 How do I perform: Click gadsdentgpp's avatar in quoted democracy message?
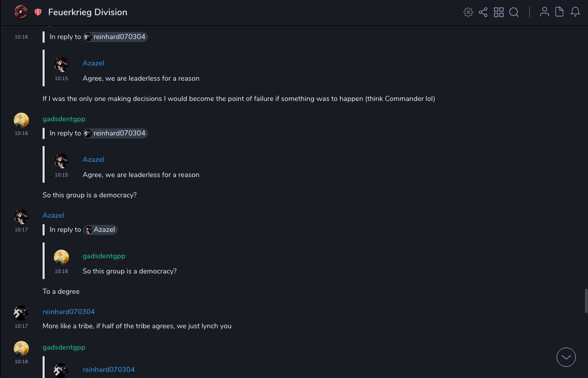(61, 257)
